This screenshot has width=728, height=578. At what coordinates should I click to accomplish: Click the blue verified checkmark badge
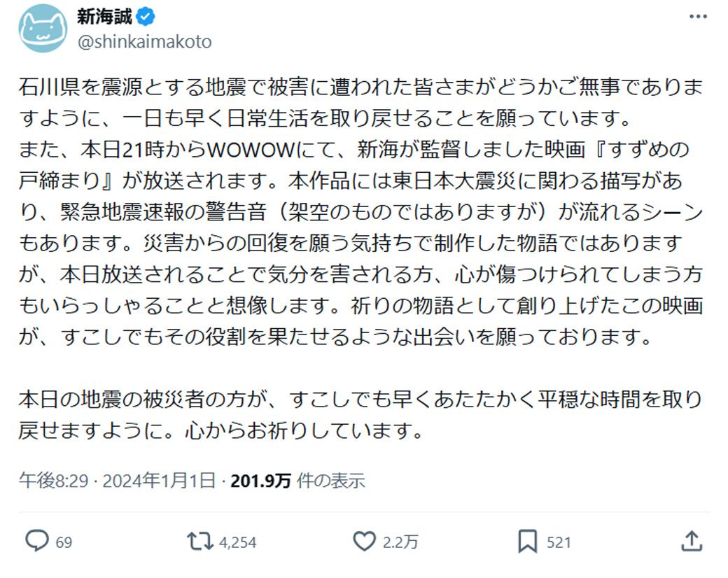coord(145,15)
